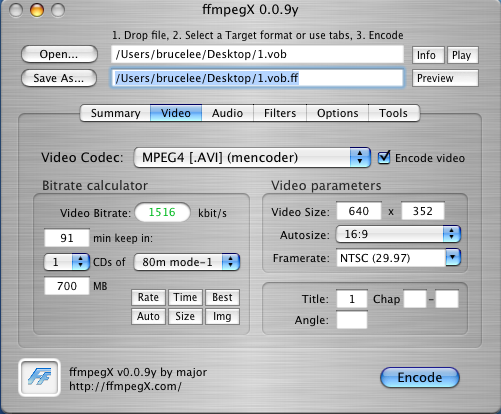501x414 pixels.
Task: Go to the Tools tab
Action: pos(393,113)
